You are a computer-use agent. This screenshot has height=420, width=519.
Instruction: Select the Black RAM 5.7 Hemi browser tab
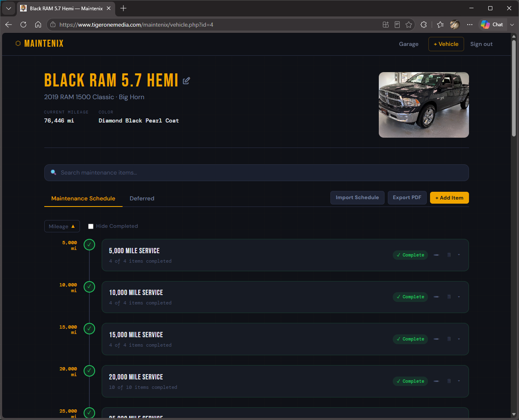(66, 8)
